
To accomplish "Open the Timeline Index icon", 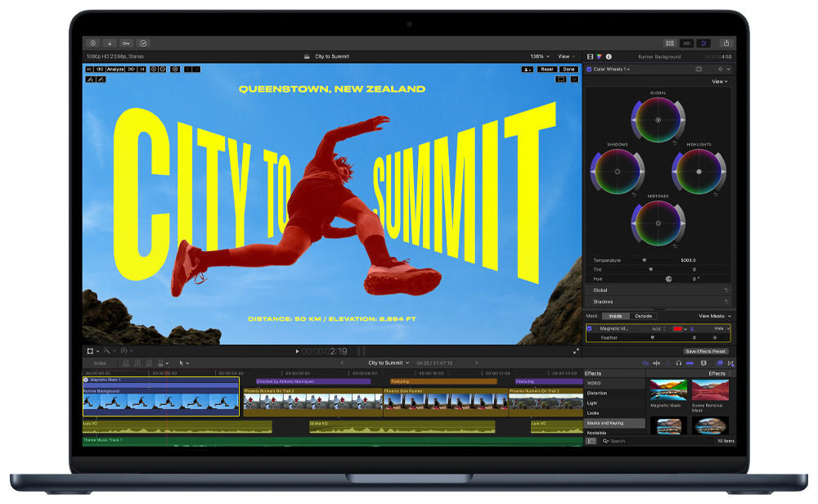I will coord(100,362).
